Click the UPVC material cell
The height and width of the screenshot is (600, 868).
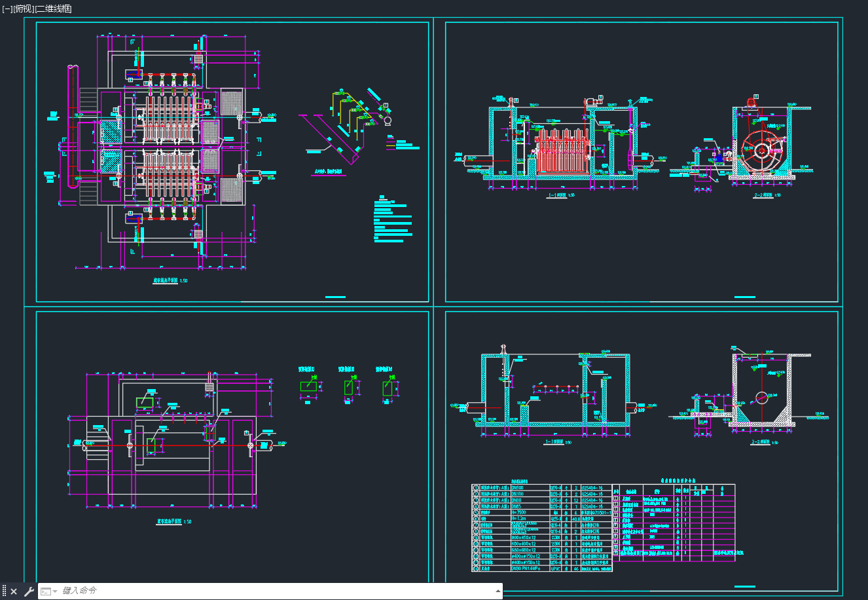coord(556,569)
